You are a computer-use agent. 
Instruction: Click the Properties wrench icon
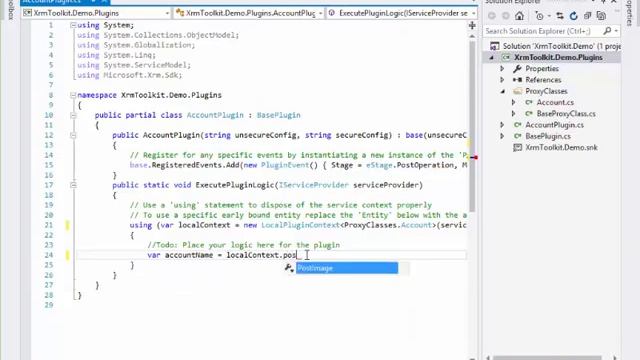point(518,69)
